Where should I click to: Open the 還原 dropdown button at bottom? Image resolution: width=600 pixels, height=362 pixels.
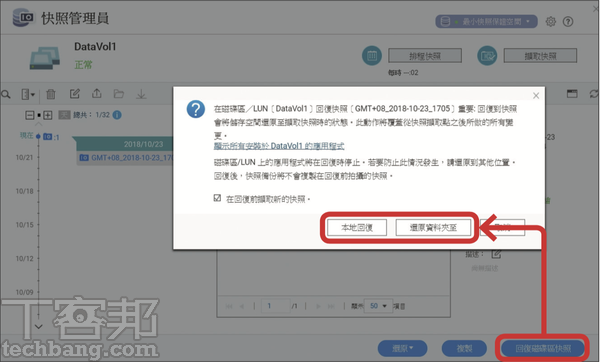(x=403, y=348)
